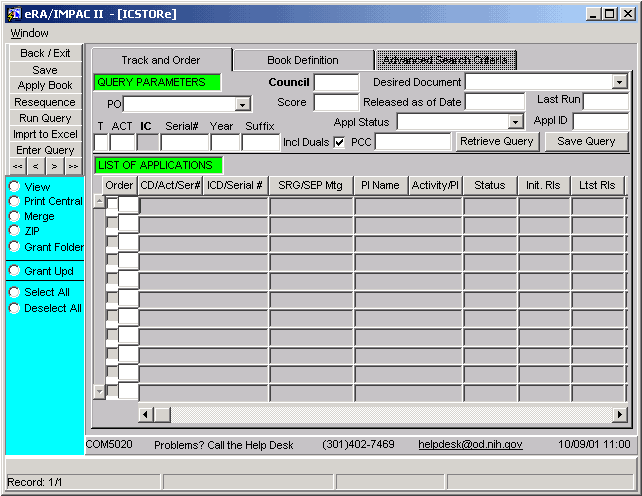This screenshot has height=496, width=642.
Task: Open the helpdesk@od.nih.gov email link
Action: click(x=470, y=444)
